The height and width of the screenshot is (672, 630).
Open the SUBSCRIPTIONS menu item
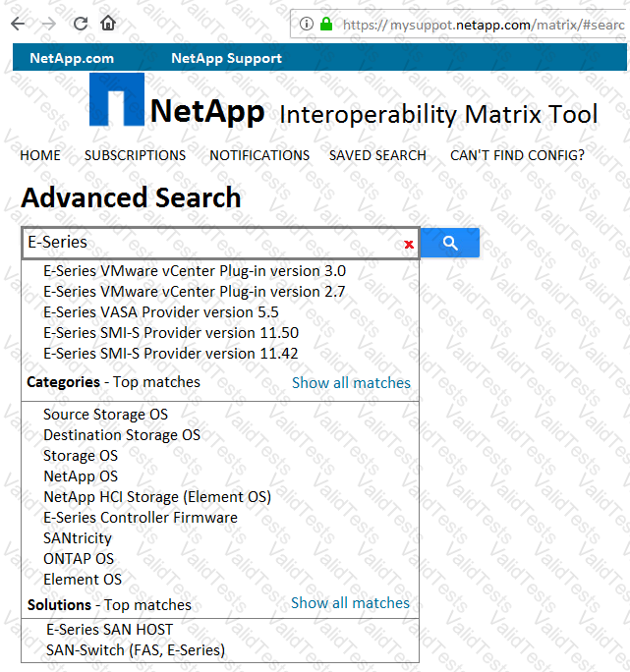[x=135, y=155]
